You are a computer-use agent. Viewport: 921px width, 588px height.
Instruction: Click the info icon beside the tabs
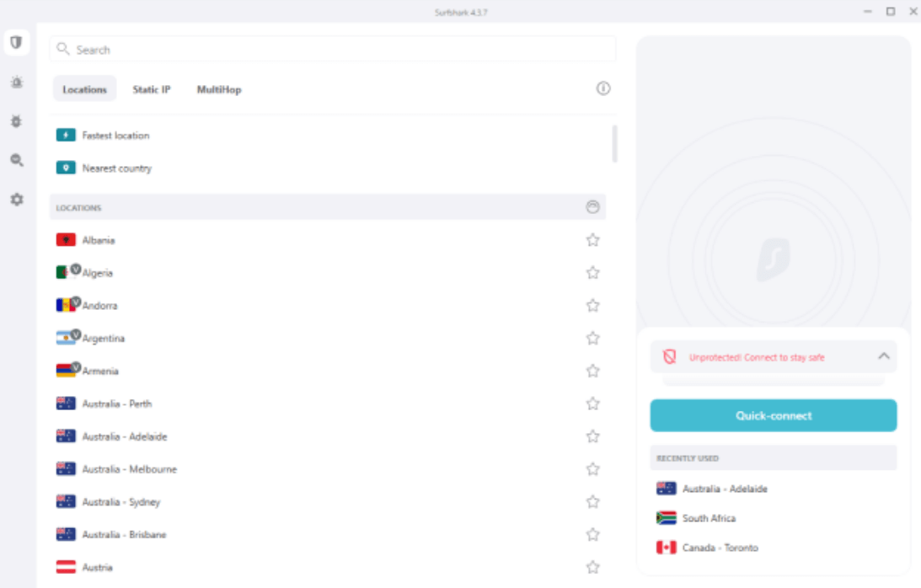tap(603, 88)
